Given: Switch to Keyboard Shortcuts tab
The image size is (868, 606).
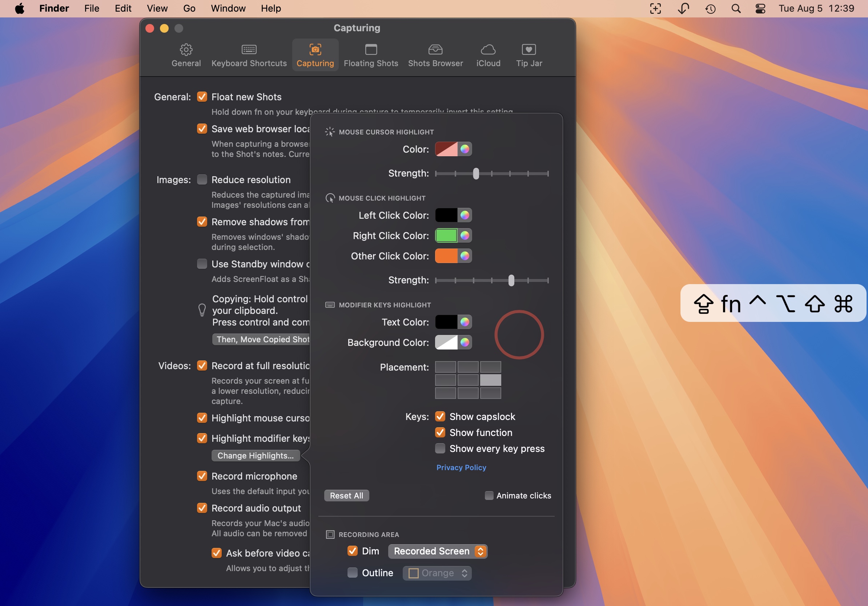Looking at the screenshot, I should coord(249,55).
